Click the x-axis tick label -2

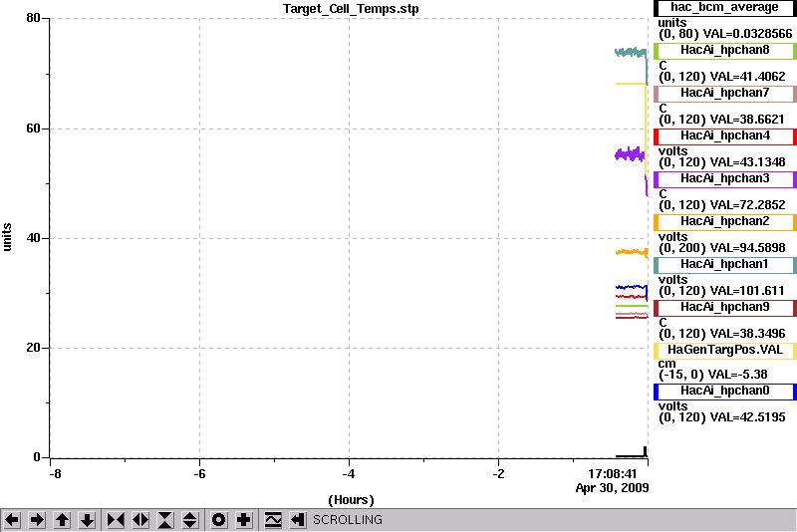pyautogui.click(x=499, y=474)
